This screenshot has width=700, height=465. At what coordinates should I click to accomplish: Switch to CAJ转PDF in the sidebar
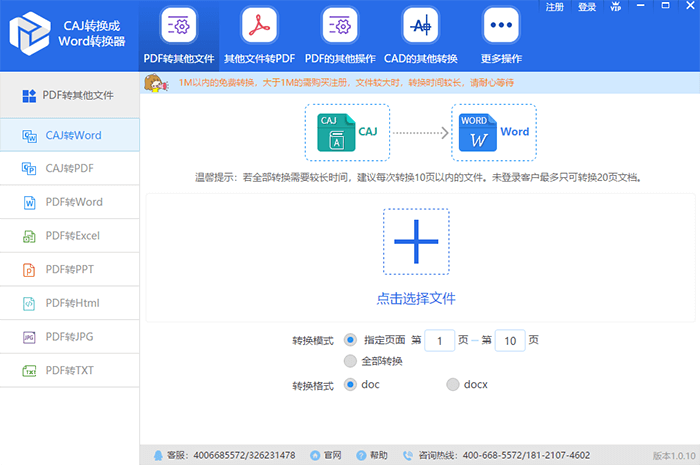point(70,168)
